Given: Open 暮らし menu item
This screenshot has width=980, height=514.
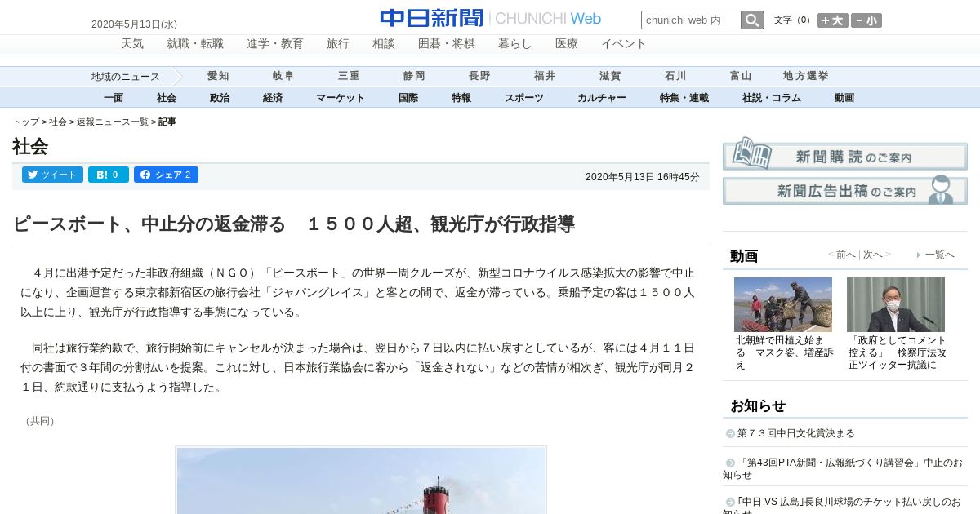Looking at the screenshot, I should [x=515, y=44].
